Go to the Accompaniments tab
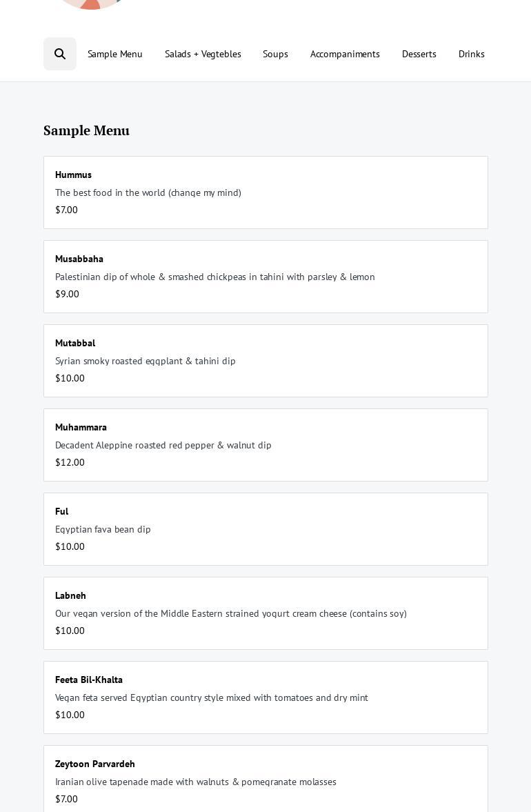 tap(345, 54)
